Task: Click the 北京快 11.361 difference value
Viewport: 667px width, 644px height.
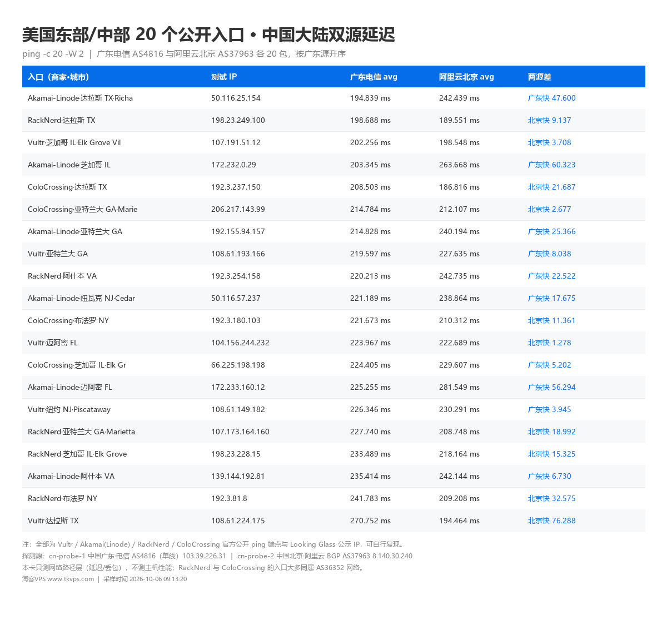Action: tap(552, 320)
